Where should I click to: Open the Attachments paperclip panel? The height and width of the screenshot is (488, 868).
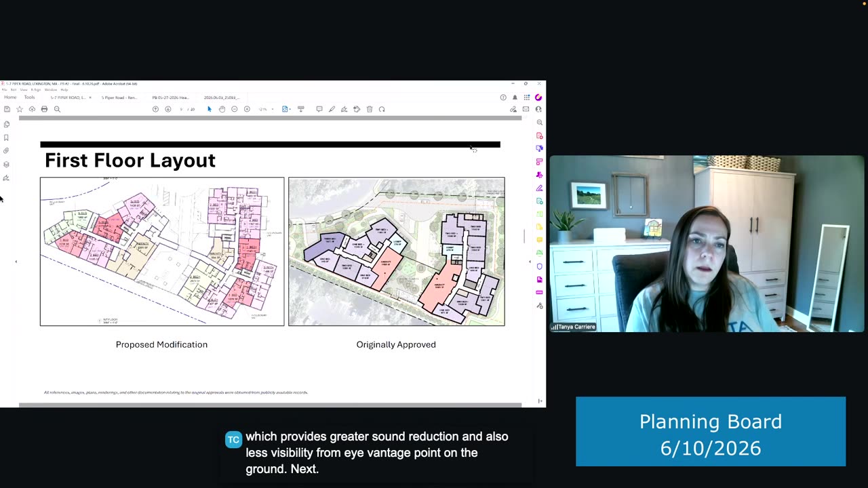pyautogui.click(x=7, y=150)
